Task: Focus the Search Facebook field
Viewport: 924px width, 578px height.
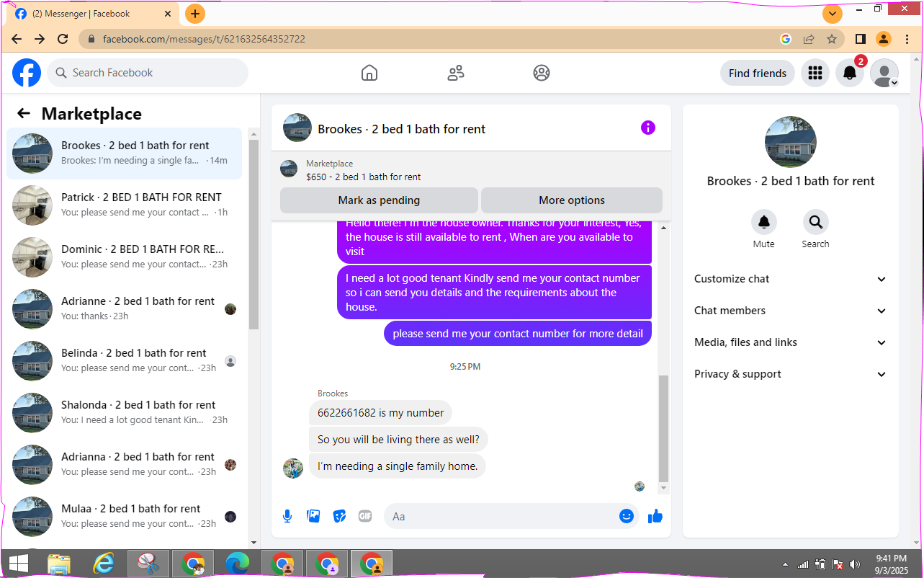Action: point(148,73)
